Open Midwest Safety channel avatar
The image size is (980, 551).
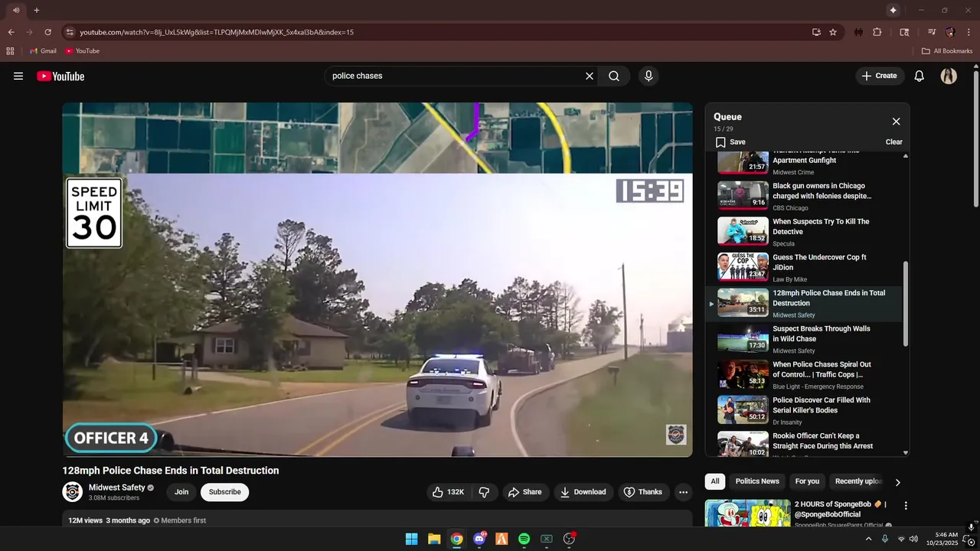(73, 491)
